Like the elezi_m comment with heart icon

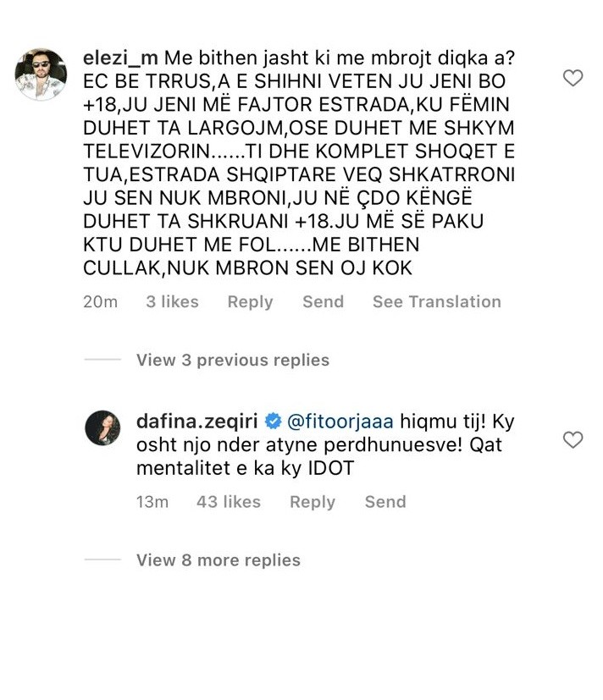[573, 79]
